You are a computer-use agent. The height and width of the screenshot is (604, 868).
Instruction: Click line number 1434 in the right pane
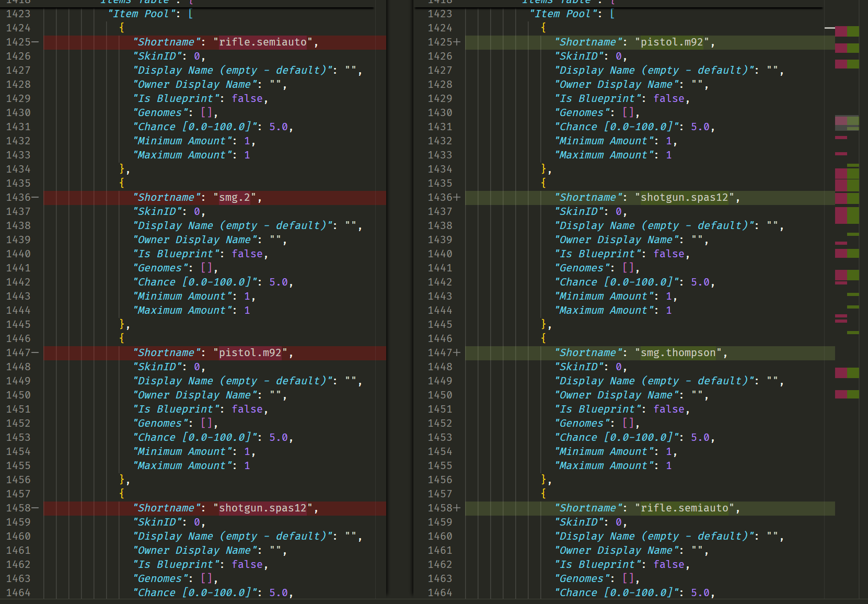(440, 169)
